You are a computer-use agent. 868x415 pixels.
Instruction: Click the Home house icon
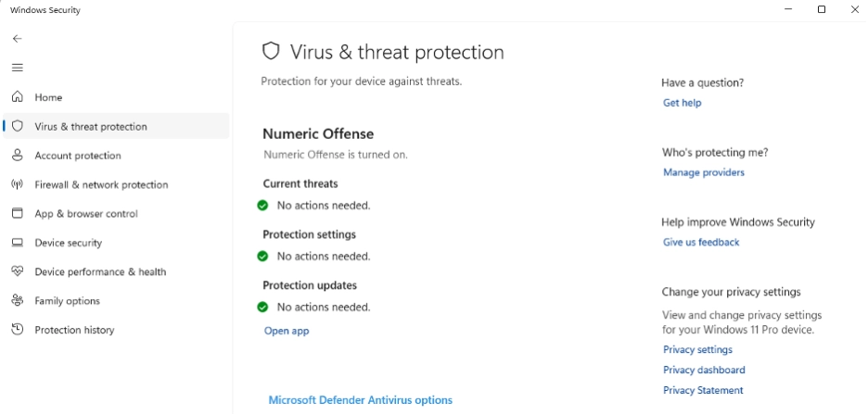pos(17,97)
